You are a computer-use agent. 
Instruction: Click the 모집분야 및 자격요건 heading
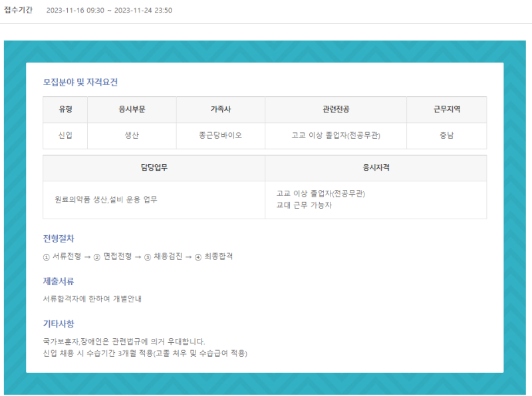pyautogui.click(x=80, y=82)
